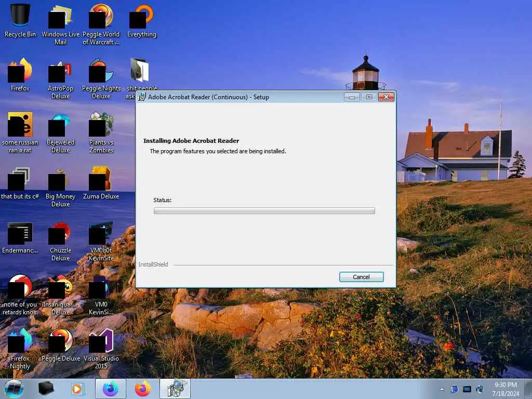The image size is (532, 399).
Task: Select the Firefox desktop shortcut
Action: coord(20,75)
